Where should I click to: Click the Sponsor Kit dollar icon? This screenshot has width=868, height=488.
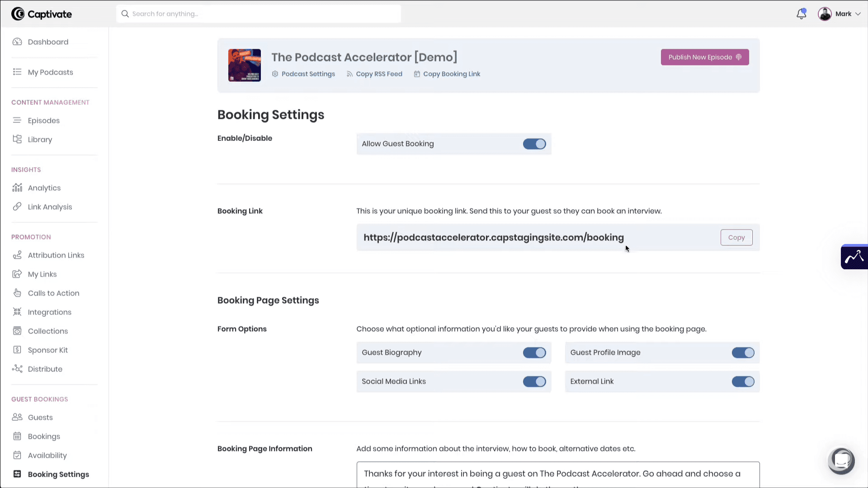17,350
